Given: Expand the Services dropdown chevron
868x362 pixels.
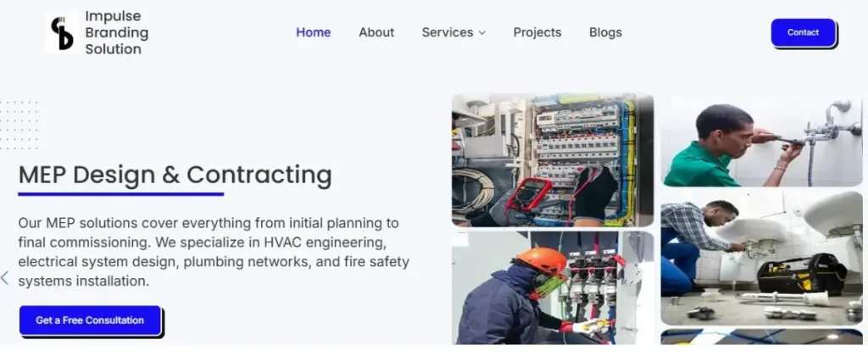Looking at the screenshot, I should (x=482, y=33).
